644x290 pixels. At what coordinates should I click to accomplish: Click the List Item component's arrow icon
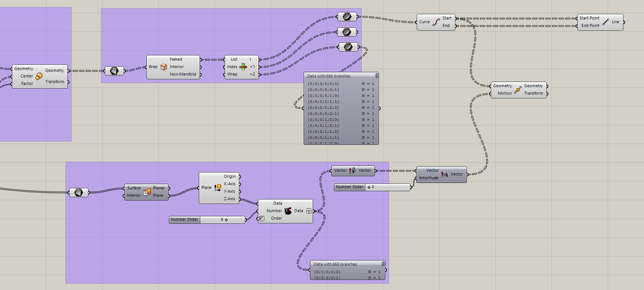coord(243,67)
